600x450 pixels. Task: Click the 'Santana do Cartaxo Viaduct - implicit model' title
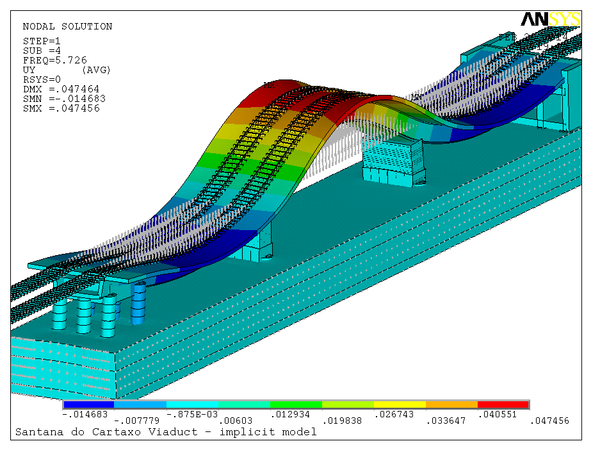[x=166, y=432]
